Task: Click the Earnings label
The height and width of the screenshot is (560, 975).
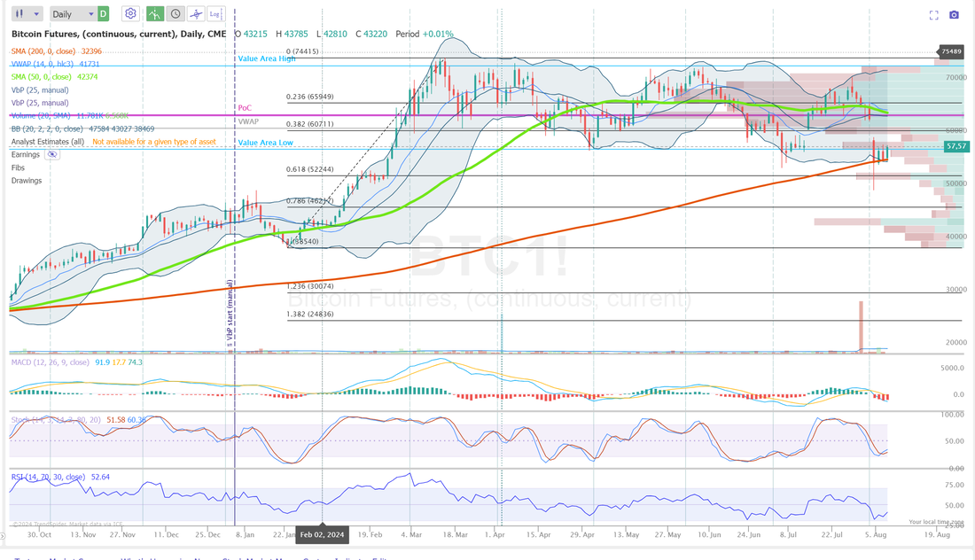Action: pos(26,155)
